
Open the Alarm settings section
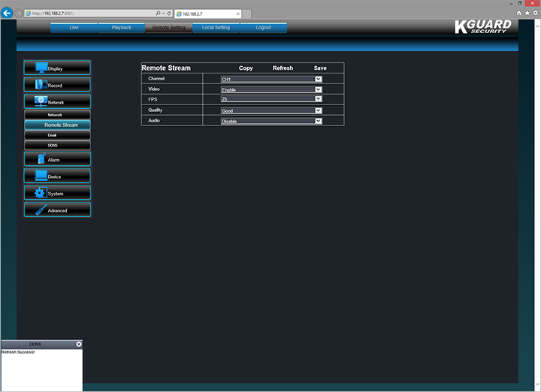pos(57,159)
